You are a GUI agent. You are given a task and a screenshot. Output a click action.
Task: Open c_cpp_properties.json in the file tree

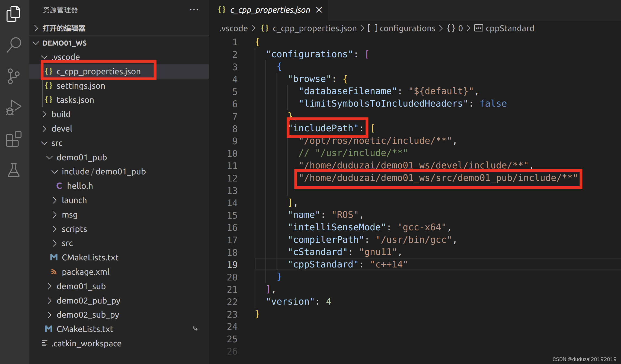[119, 71]
